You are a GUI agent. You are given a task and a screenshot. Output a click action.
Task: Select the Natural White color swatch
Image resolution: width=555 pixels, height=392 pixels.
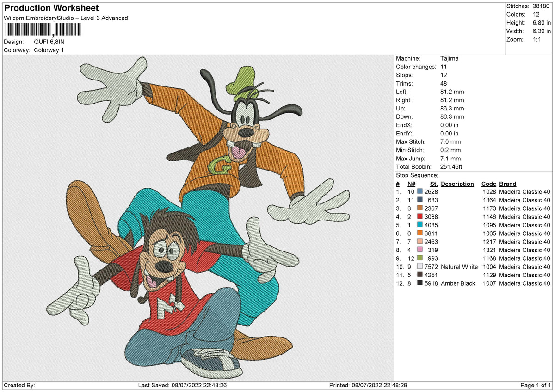click(420, 267)
